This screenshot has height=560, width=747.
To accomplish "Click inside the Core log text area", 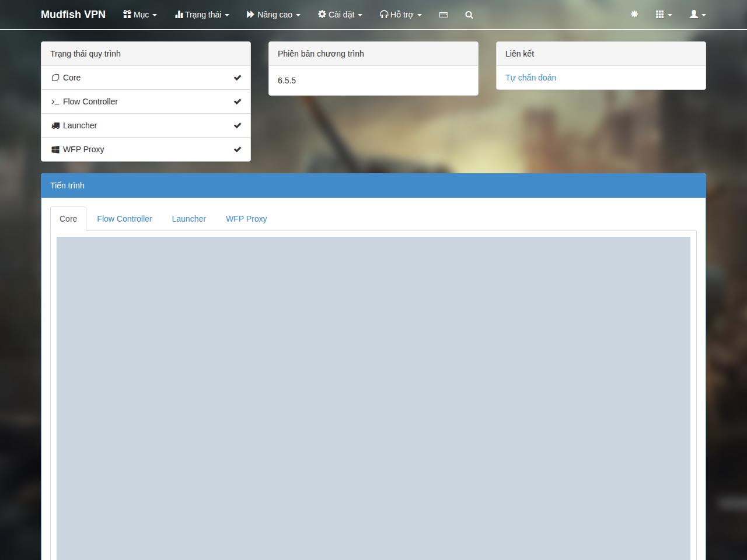I will pos(373,398).
